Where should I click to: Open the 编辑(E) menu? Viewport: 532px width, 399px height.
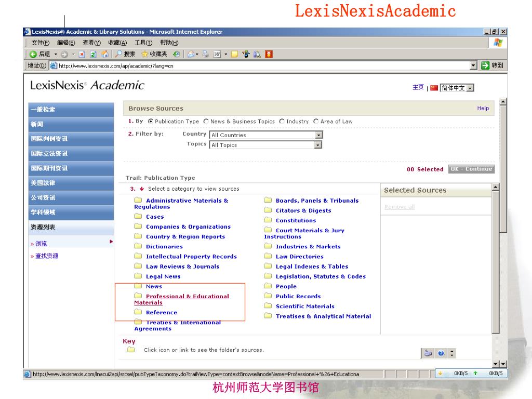pyautogui.click(x=66, y=43)
